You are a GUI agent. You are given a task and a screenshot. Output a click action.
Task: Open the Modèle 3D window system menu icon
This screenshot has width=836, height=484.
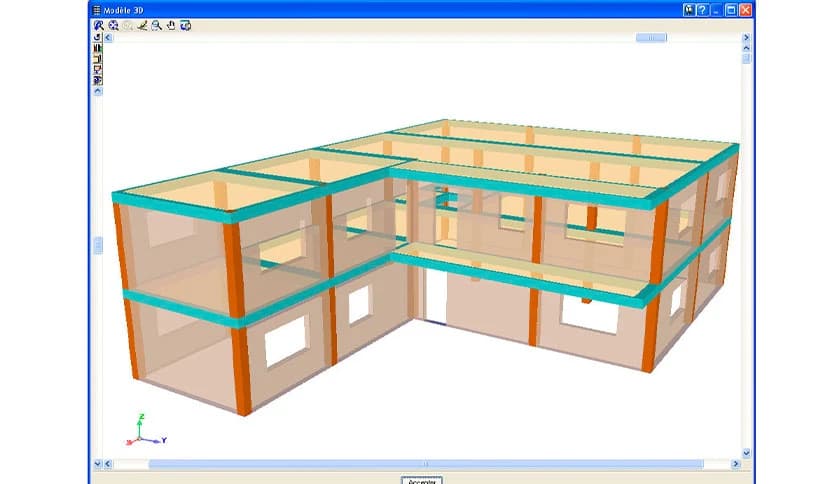(97, 10)
